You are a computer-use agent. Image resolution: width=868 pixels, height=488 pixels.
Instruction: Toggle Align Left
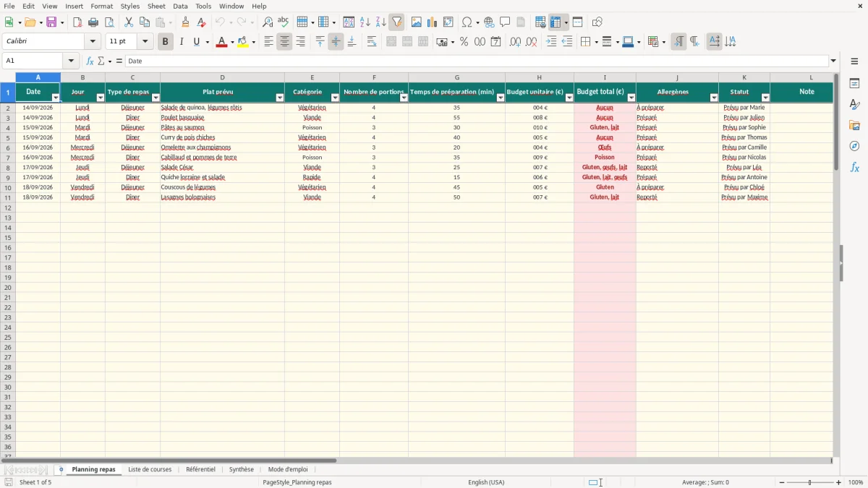tap(268, 42)
